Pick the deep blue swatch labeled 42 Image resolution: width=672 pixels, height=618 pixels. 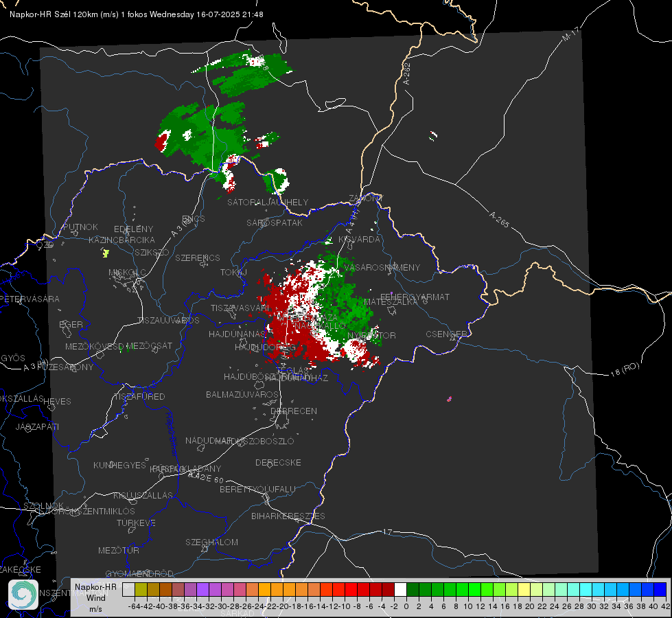660,589
